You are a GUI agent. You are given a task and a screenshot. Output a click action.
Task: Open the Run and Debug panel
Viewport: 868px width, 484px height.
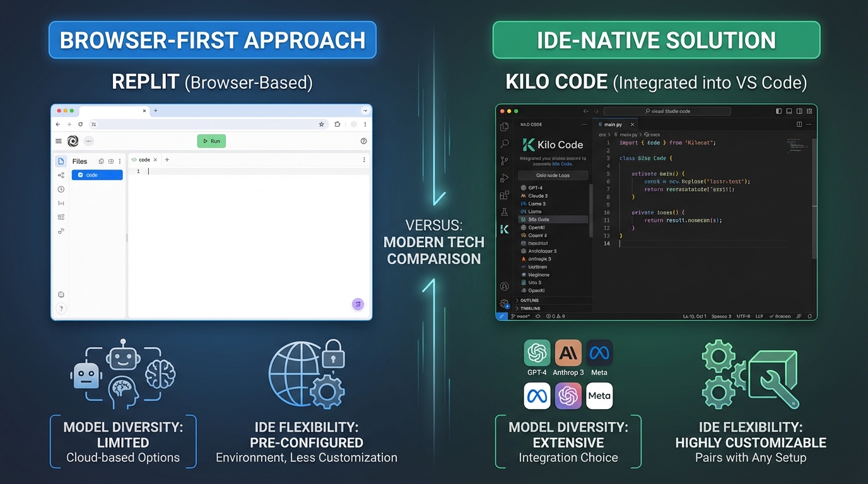[503, 175]
